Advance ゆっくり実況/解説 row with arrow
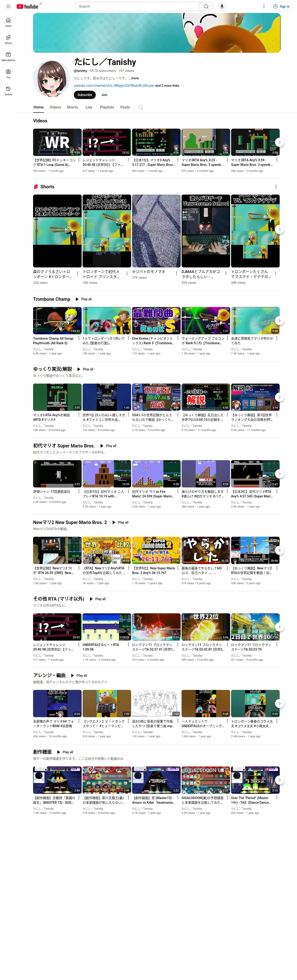 (x=279, y=397)
